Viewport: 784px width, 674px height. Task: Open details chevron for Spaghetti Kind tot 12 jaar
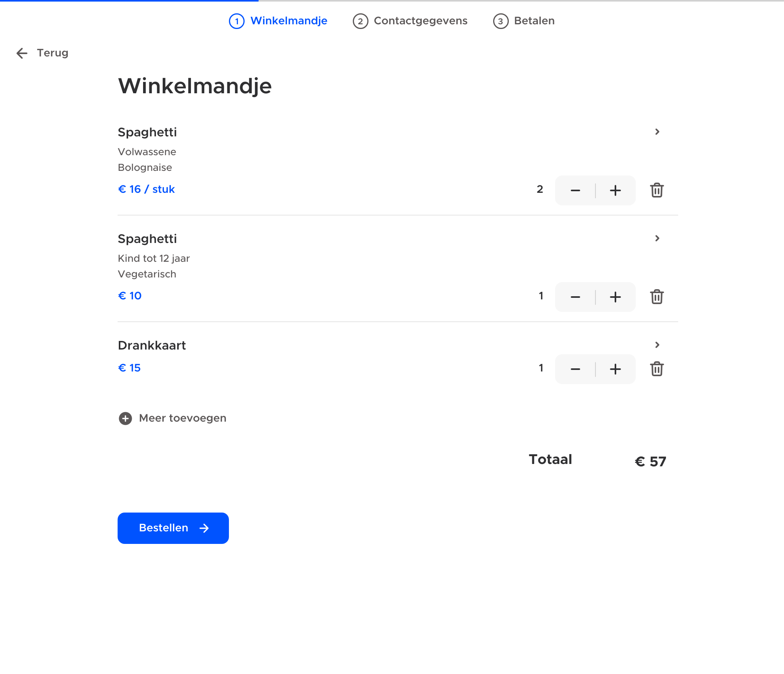(657, 239)
